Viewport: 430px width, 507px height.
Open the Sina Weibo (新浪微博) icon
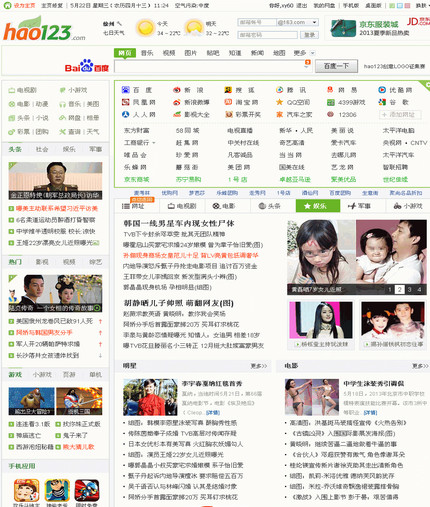(x=177, y=102)
